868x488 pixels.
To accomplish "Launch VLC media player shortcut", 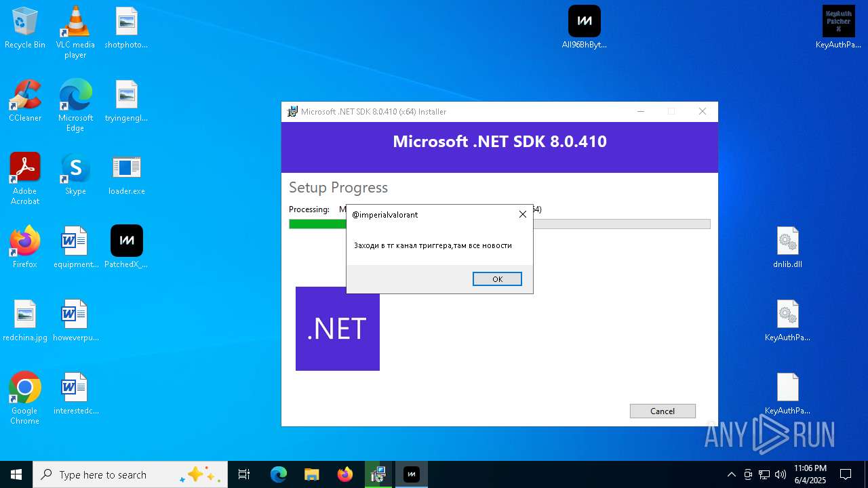I will 75,33.
